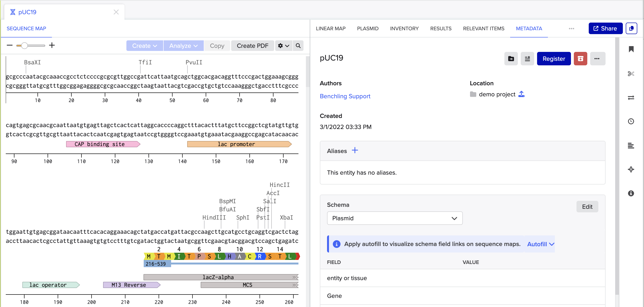
Task: Click the XbaI restriction site label
Action: [x=286, y=217]
